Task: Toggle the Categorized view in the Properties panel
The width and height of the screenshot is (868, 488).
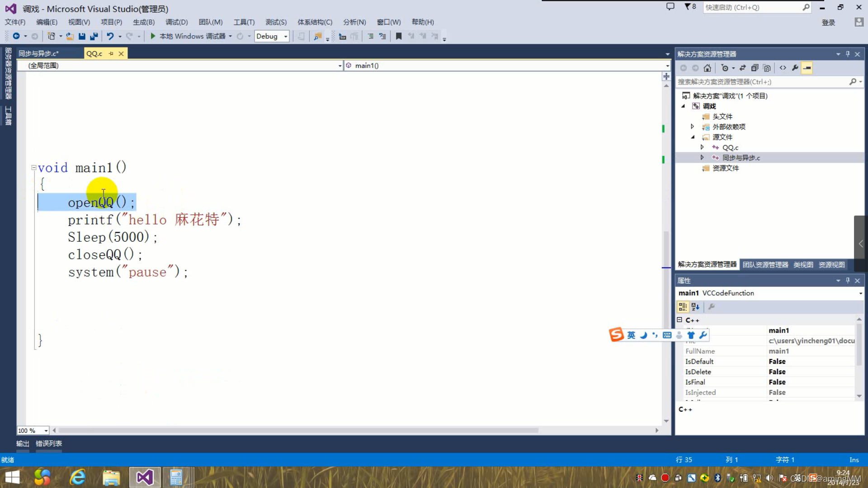Action: coord(683,307)
